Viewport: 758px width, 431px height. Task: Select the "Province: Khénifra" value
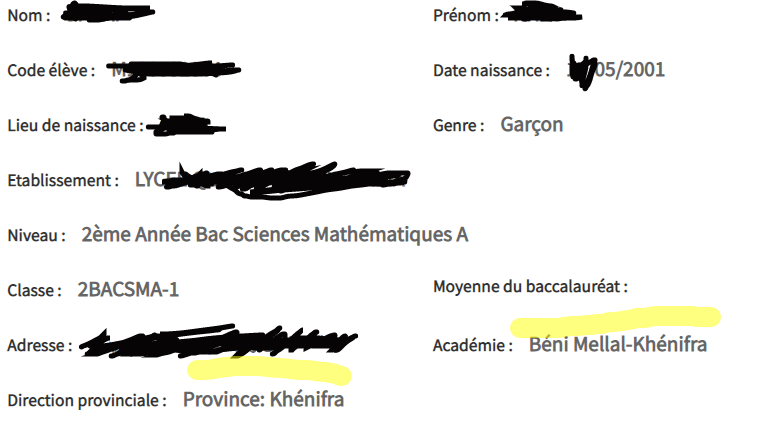263,400
